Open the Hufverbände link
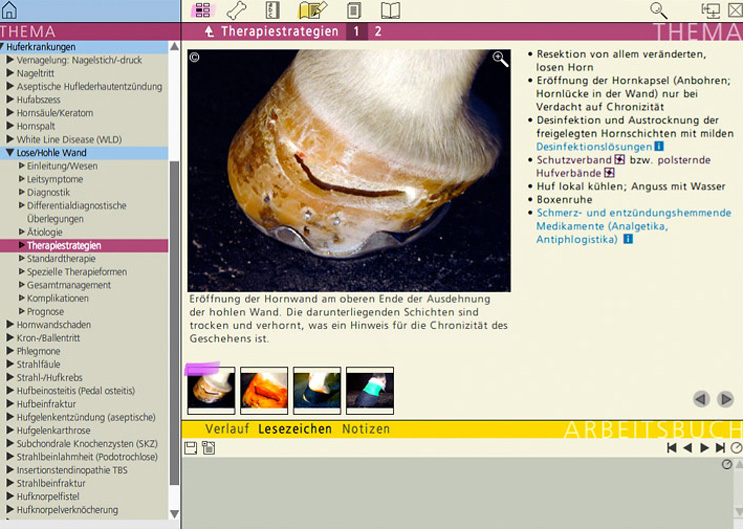The height and width of the screenshot is (529, 743). click(x=569, y=173)
